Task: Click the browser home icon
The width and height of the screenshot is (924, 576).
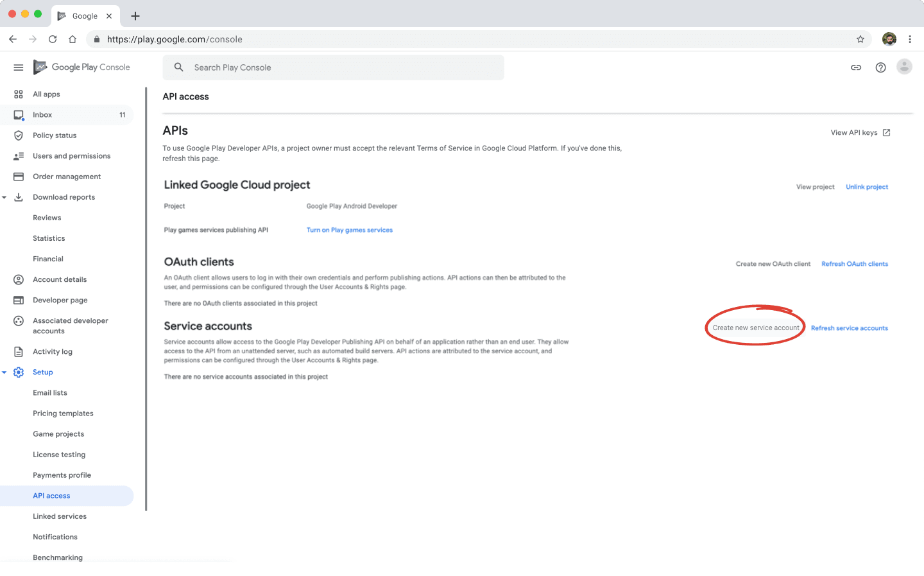Action: click(73, 39)
